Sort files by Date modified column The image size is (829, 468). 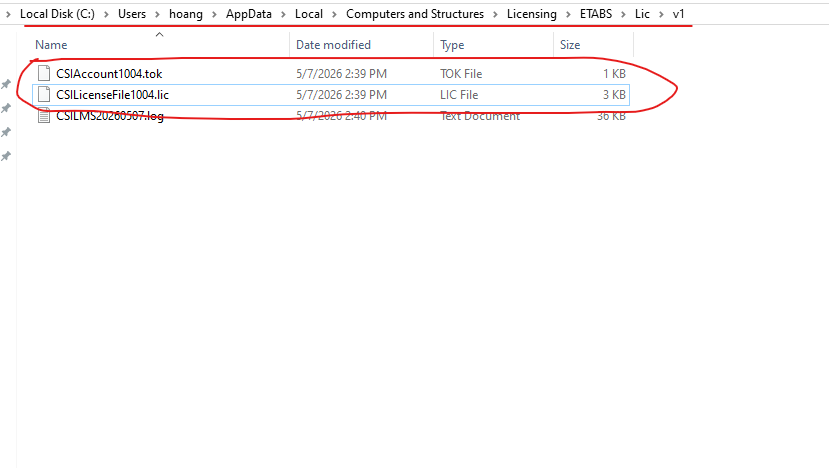333,45
